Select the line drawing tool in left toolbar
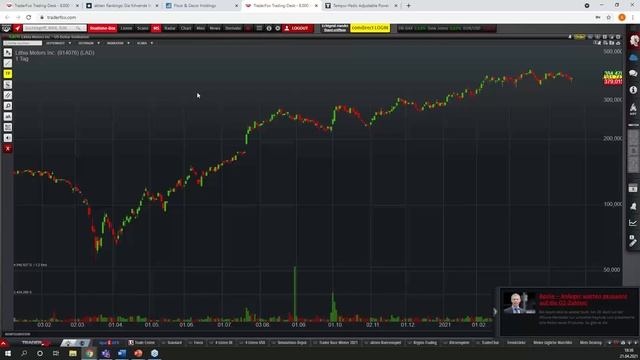 click(8, 63)
